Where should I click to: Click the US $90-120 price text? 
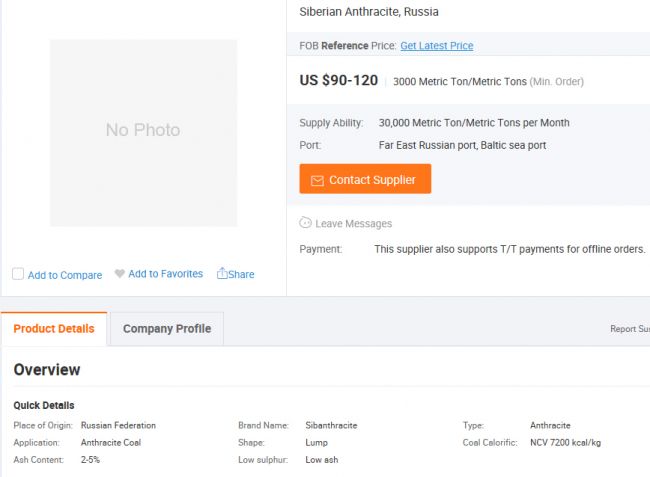click(x=339, y=80)
